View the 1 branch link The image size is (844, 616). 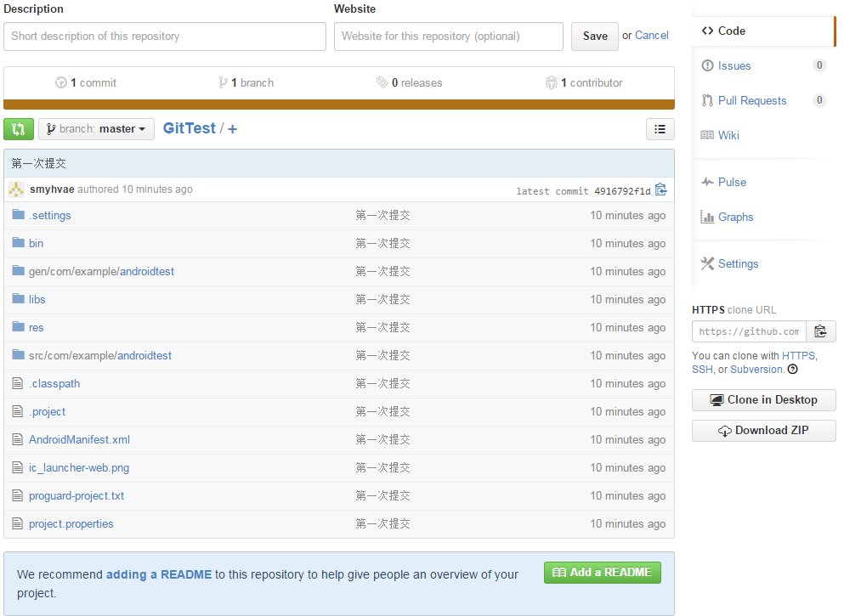click(x=246, y=83)
